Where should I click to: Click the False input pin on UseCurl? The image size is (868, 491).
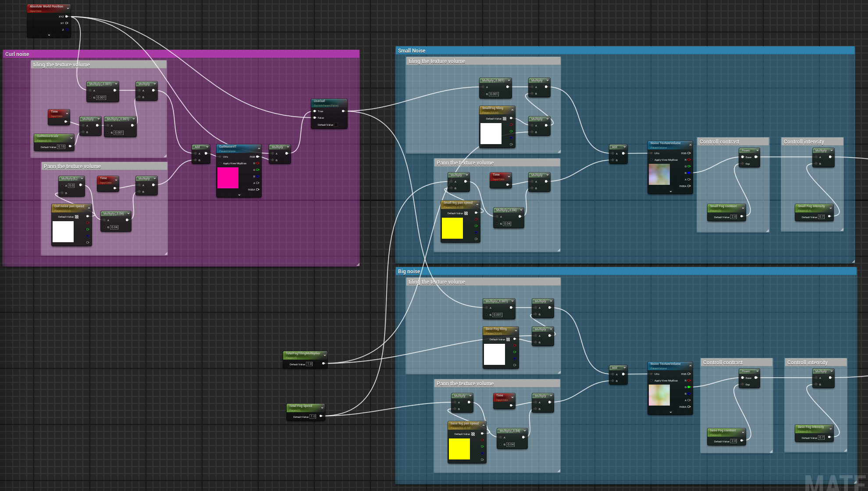click(x=315, y=118)
